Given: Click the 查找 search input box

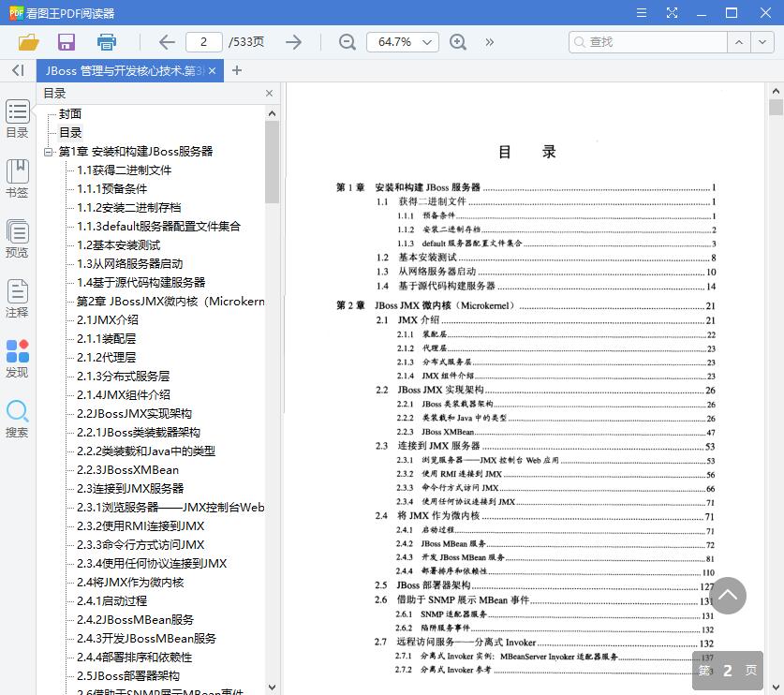Looking at the screenshot, I should coord(648,42).
